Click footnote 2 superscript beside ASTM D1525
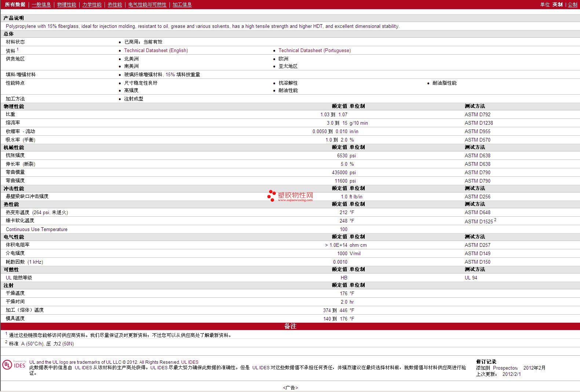This screenshot has width=580, height=392. point(495,220)
